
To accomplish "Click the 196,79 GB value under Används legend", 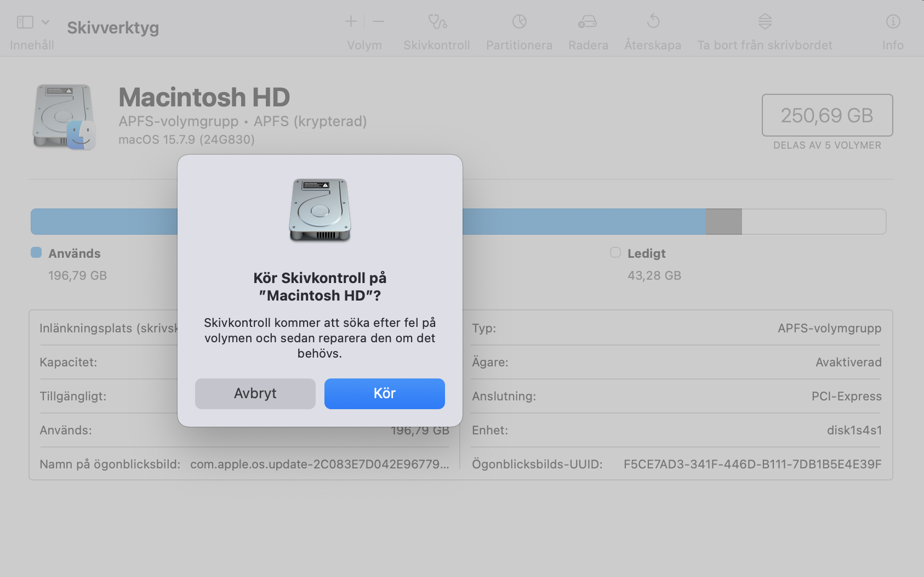I will coord(77,275).
